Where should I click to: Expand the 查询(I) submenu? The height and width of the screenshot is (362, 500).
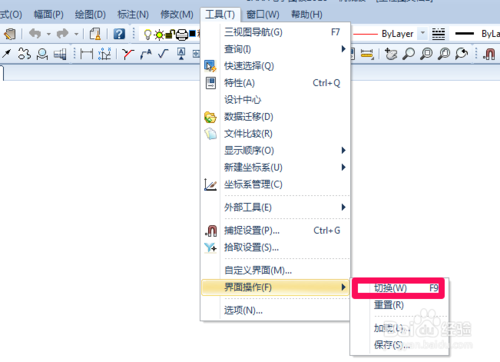point(275,49)
